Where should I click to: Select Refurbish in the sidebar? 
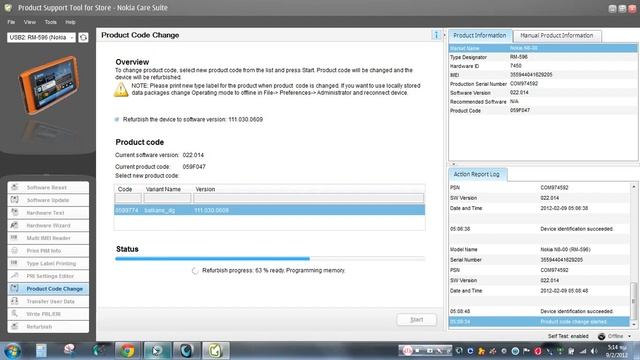coord(48,327)
